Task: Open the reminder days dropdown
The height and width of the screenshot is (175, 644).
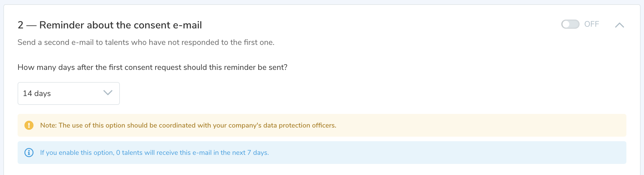Action: tap(68, 93)
